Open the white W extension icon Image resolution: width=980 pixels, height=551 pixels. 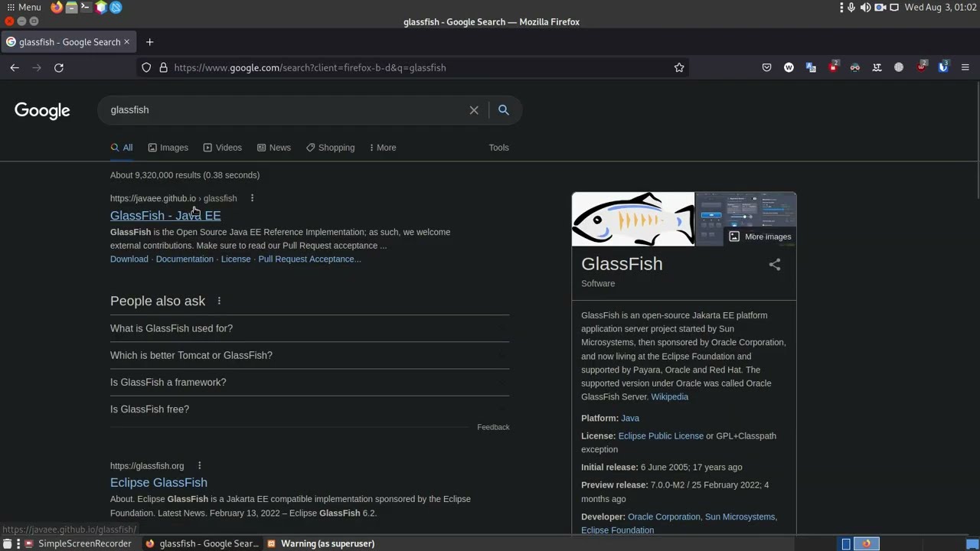[789, 67]
